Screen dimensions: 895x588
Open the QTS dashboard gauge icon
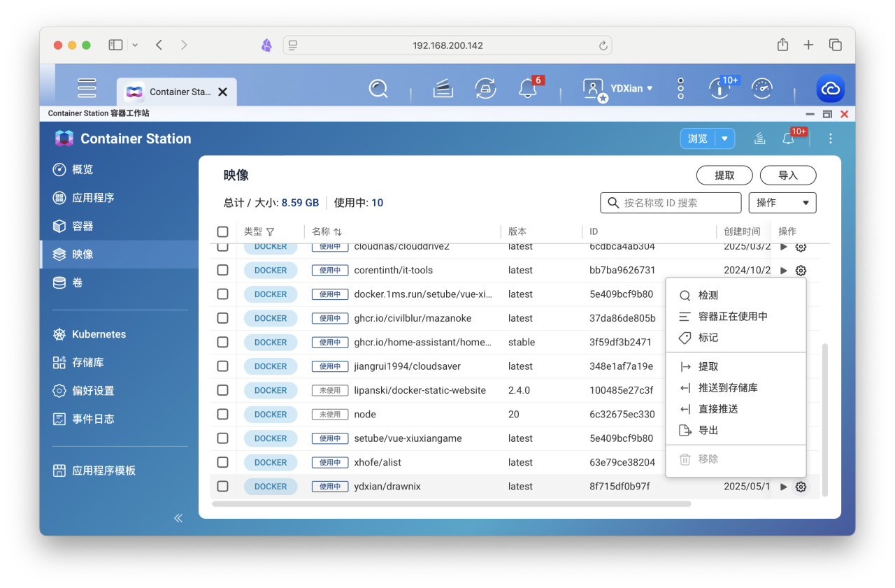tap(761, 88)
